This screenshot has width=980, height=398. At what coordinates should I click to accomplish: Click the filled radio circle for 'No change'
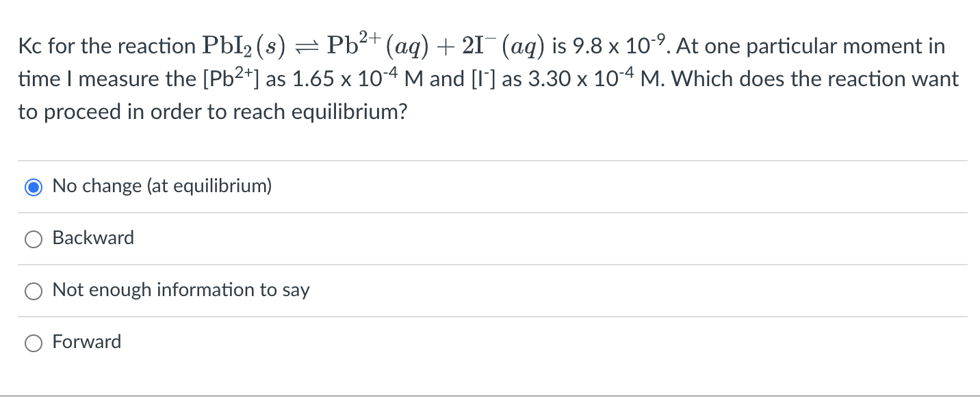point(33,186)
